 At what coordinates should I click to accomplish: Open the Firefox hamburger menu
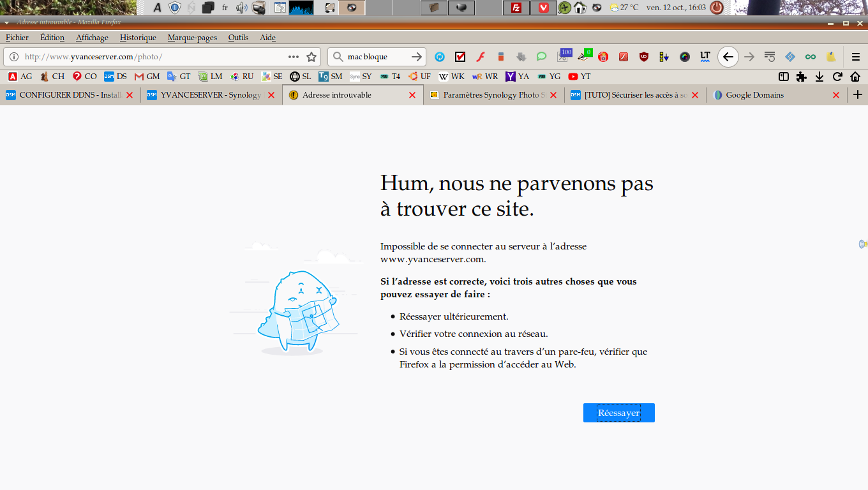(856, 57)
